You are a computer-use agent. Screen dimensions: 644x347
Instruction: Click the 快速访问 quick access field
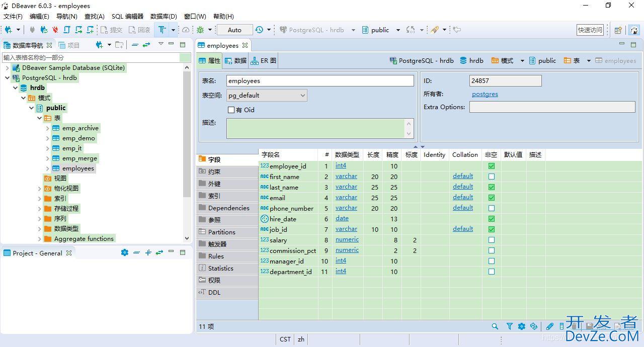590,30
